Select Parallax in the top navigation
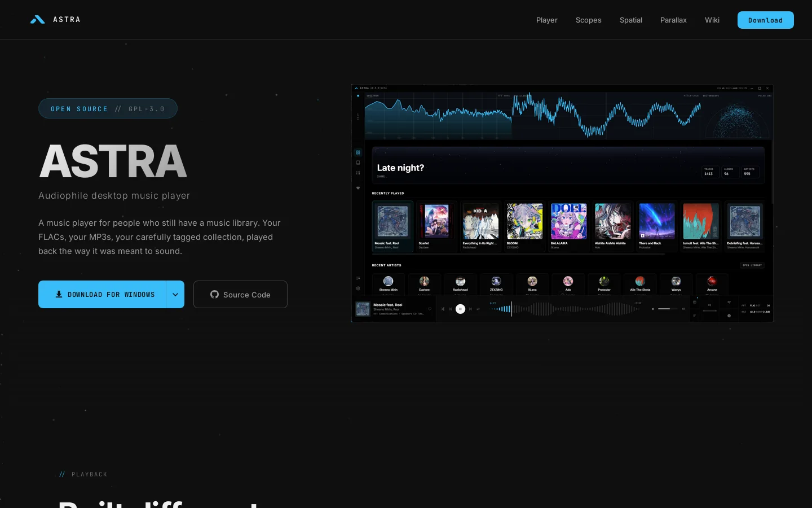The width and height of the screenshot is (812, 508). coord(673,20)
